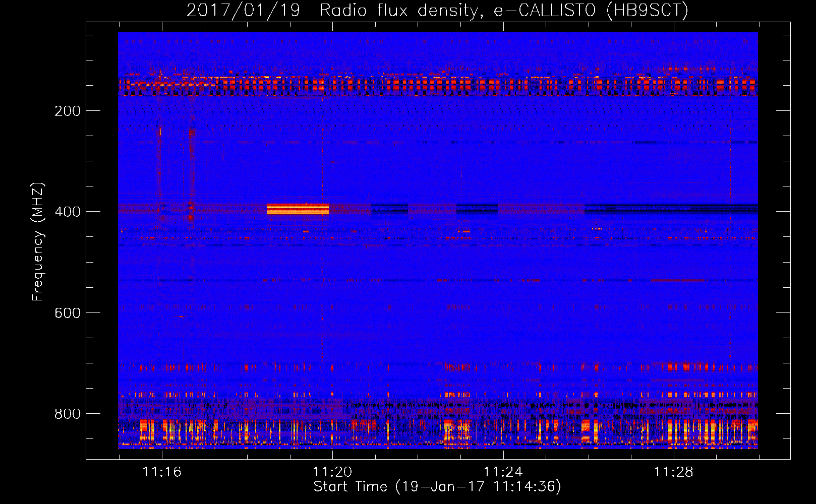Click the 800 frequency tick label
This screenshot has width=816, height=504.
(x=68, y=414)
